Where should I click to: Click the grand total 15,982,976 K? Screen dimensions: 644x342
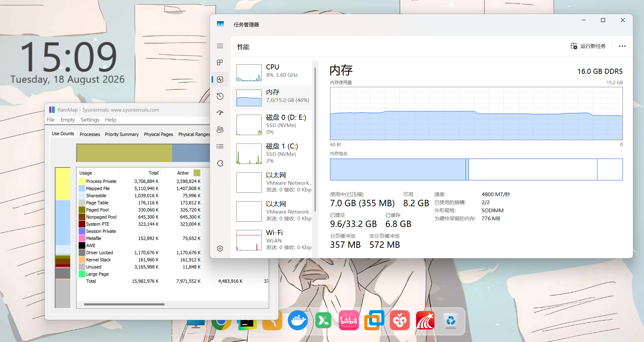145,281
